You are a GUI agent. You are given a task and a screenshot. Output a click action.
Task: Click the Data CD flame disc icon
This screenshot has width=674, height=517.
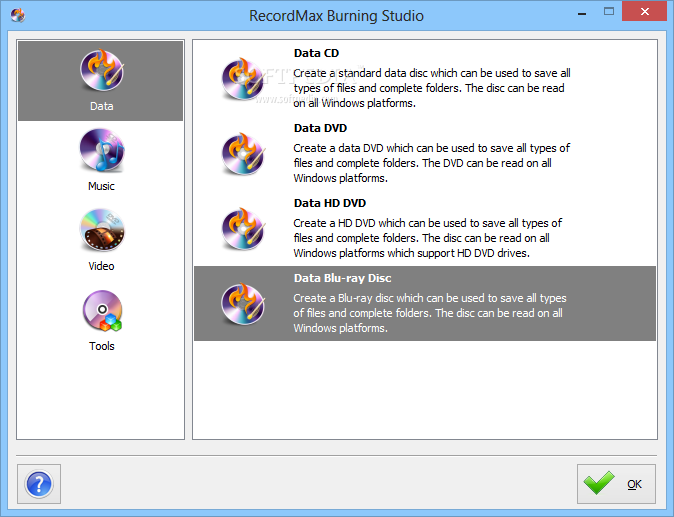coord(243,79)
